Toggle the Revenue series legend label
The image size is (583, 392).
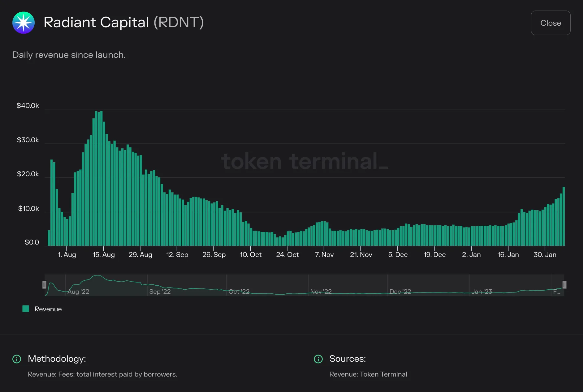(48, 309)
